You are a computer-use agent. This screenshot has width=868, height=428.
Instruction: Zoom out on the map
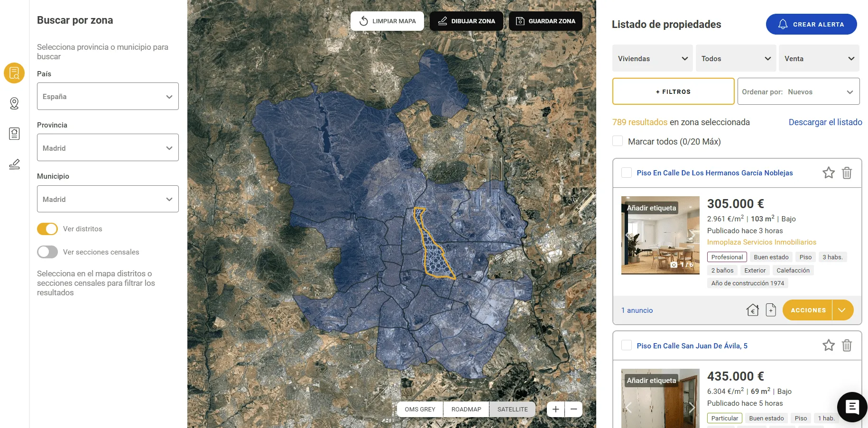tap(573, 409)
